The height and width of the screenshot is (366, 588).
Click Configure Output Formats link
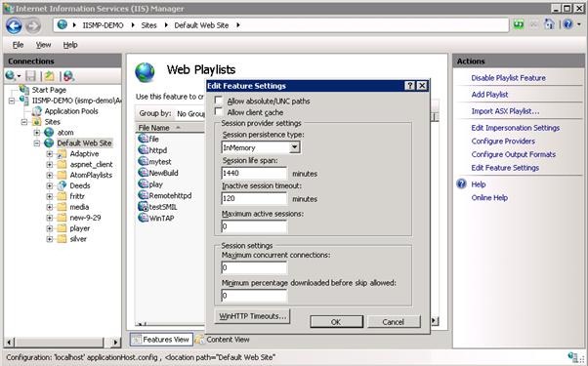point(514,154)
